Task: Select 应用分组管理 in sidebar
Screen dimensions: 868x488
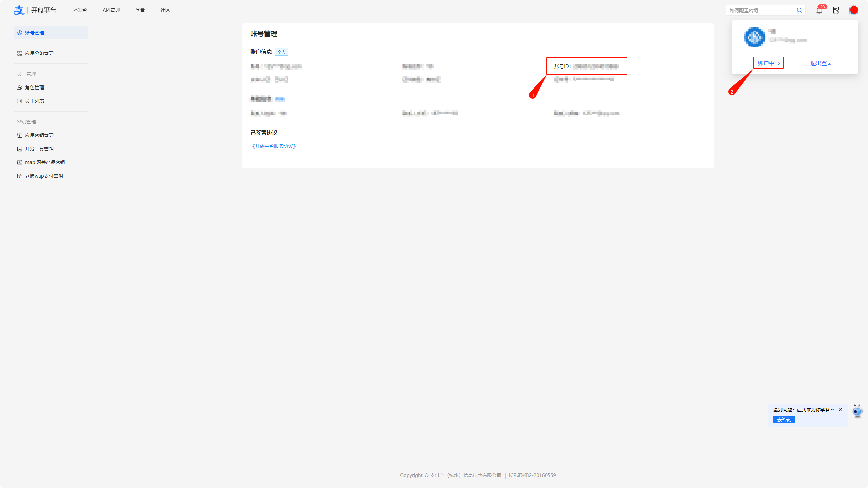Action: pyautogui.click(x=39, y=53)
